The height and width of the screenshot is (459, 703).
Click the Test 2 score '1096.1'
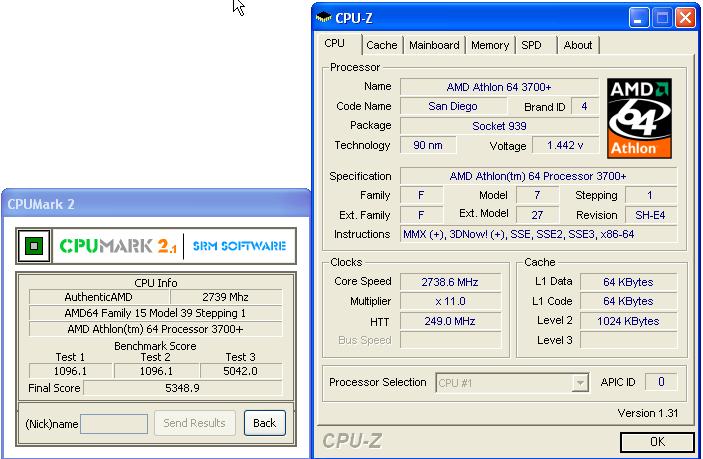[x=156, y=371]
